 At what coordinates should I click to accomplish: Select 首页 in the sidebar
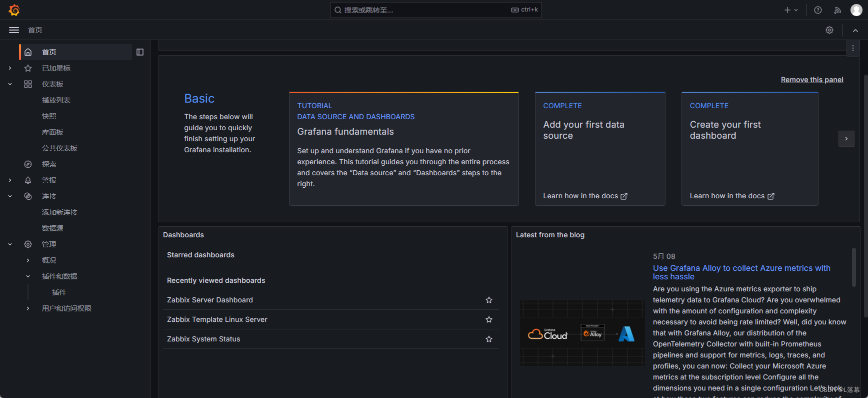click(76, 52)
